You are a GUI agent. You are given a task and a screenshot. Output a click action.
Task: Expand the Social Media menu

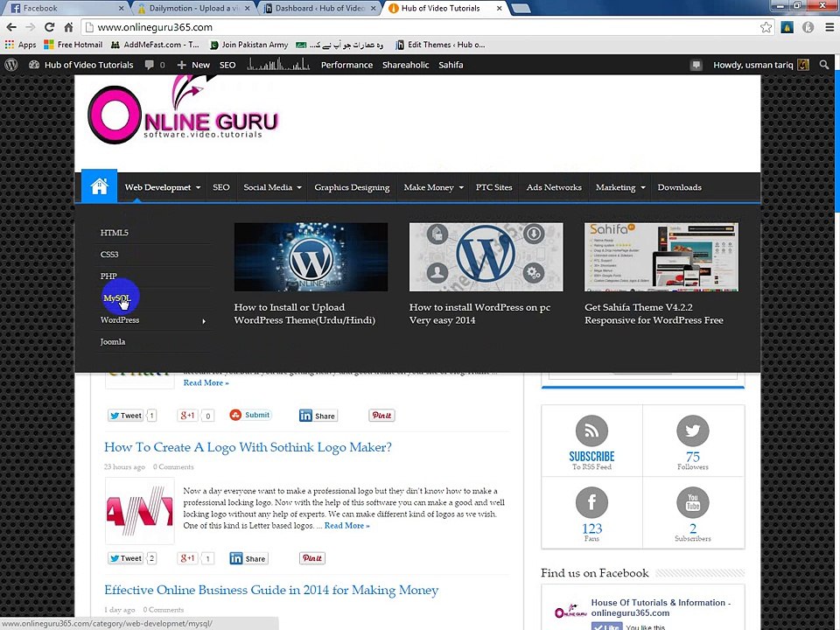(273, 187)
